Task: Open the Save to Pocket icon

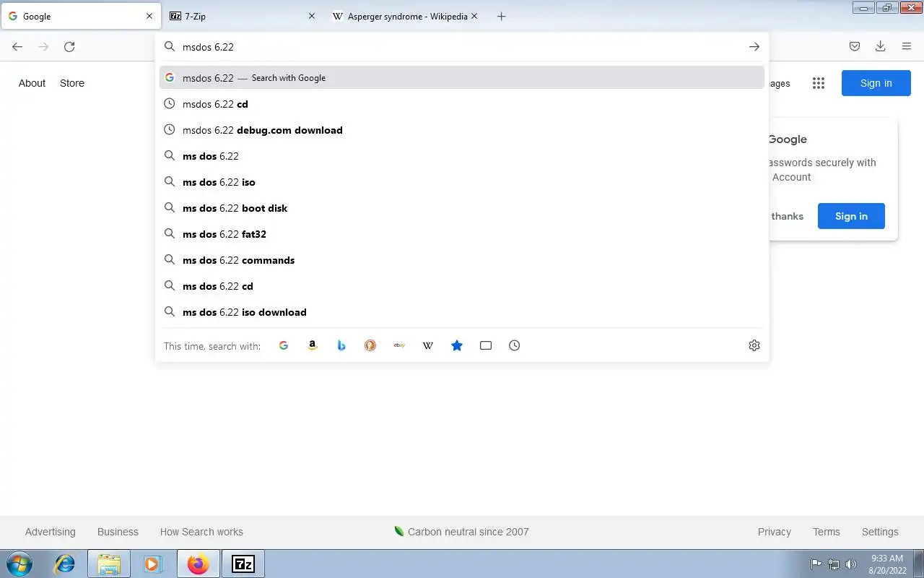Action: pos(855,47)
